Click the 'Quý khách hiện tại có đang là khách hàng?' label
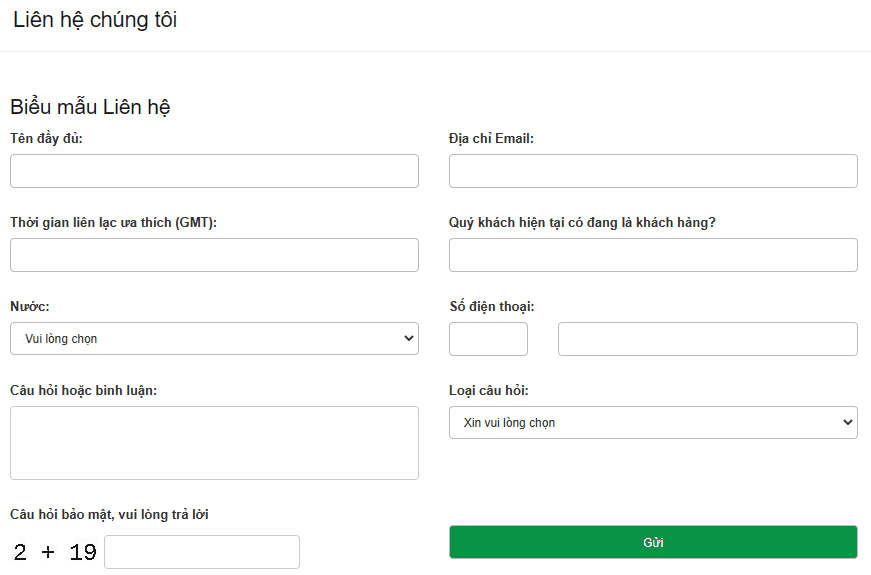The image size is (871, 575). point(582,223)
